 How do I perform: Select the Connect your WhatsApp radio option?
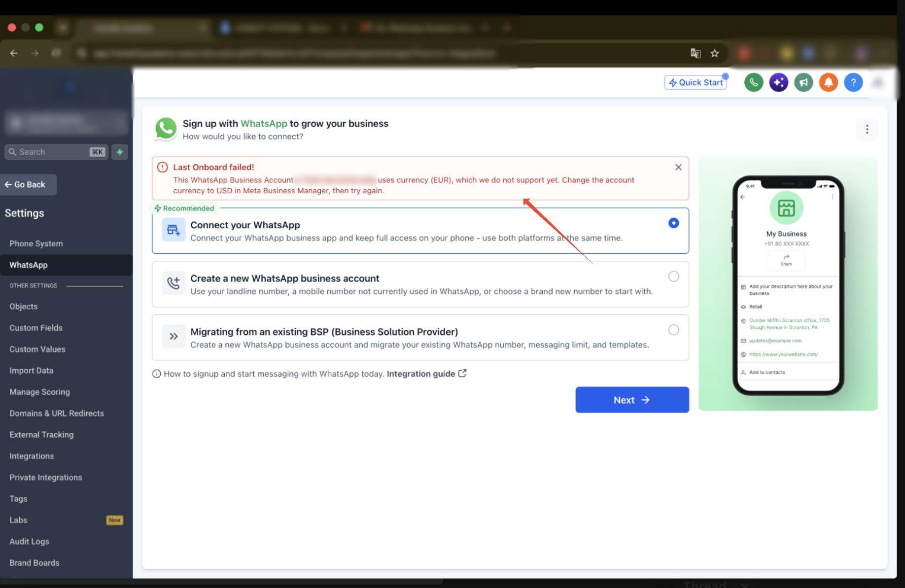coord(673,223)
